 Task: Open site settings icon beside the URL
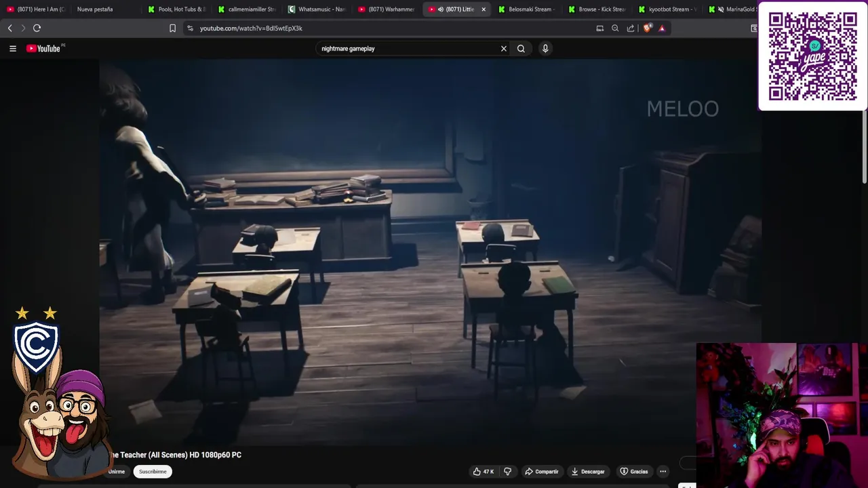pyautogui.click(x=190, y=28)
